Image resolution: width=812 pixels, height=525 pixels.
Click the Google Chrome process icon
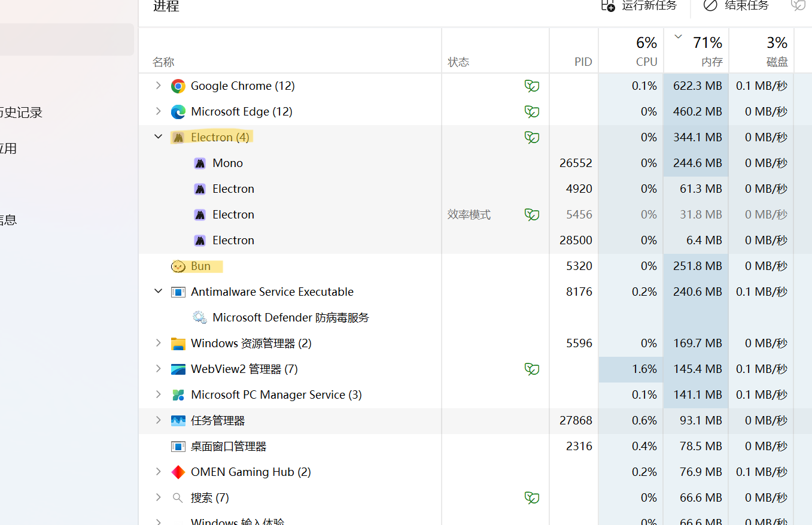coord(178,86)
